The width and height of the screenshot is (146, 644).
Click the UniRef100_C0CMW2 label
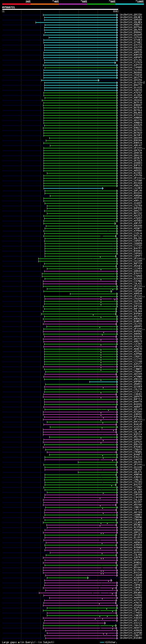(131, 281)
